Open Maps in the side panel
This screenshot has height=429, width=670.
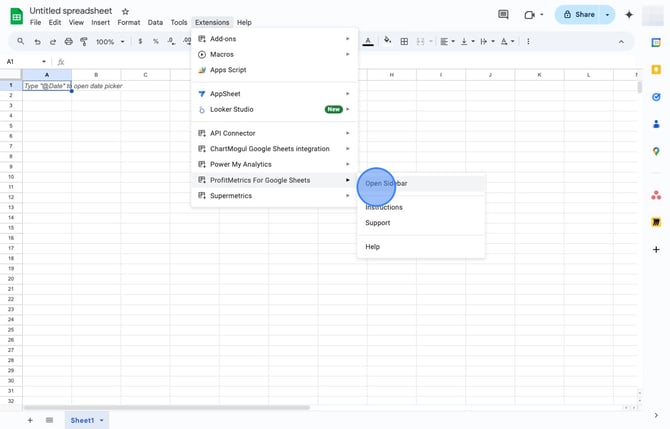[656, 151]
